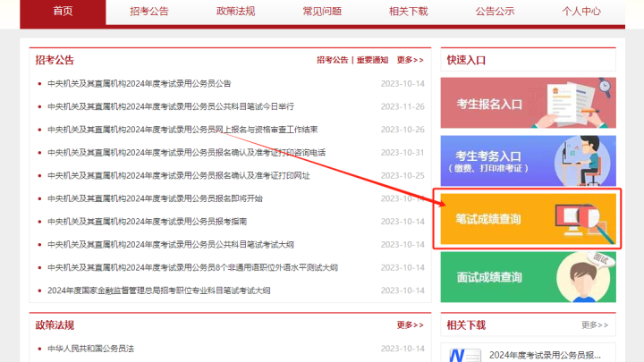
Task: Open the 公共科目笔试今日举行 announcement
Action: [171, 106]
